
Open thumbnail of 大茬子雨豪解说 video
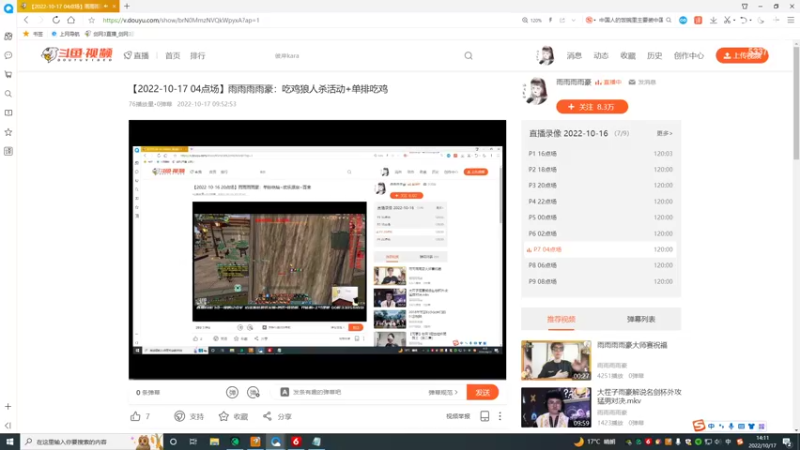556,407
